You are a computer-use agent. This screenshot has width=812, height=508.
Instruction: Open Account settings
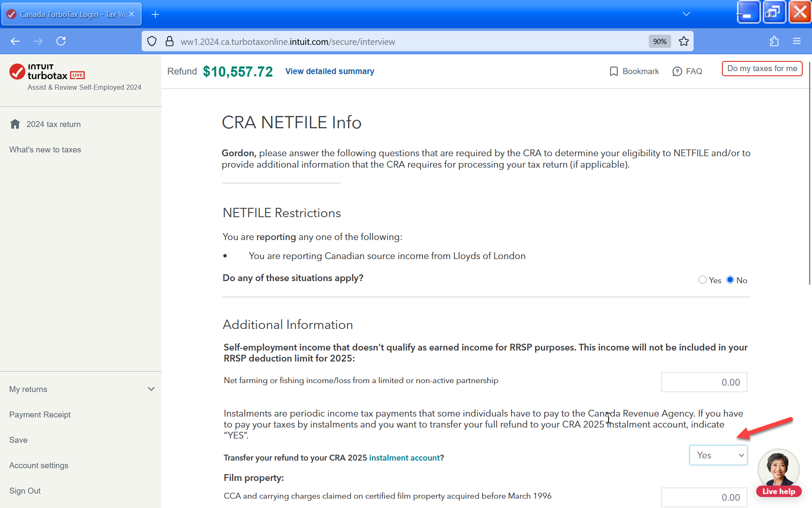point(38,465)
